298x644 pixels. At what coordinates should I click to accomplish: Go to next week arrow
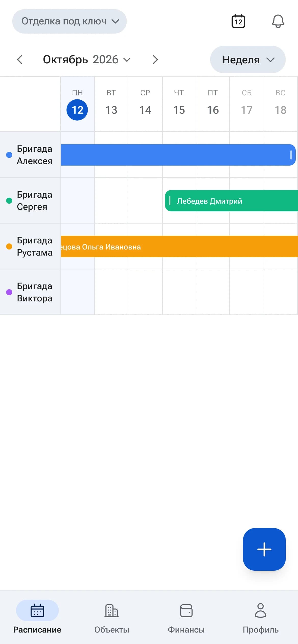tap(155, 60)
